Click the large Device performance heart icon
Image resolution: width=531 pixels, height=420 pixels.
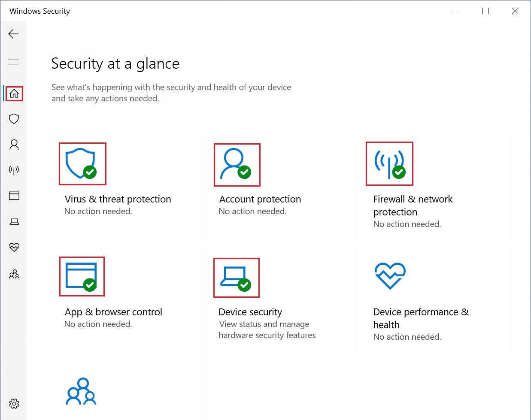point(390,276)
